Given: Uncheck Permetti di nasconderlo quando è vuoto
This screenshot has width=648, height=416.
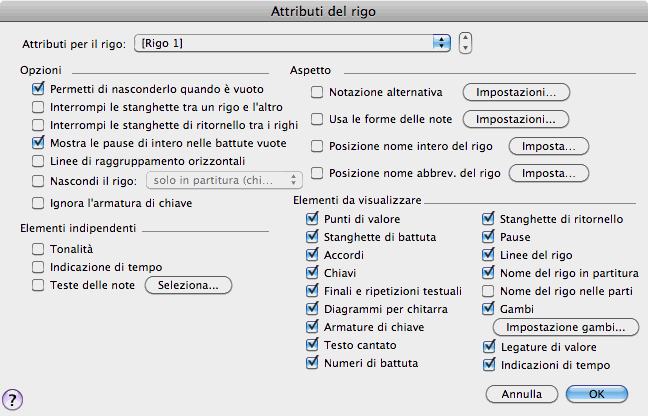Looking at the screenshot, I should coord(38,90).
